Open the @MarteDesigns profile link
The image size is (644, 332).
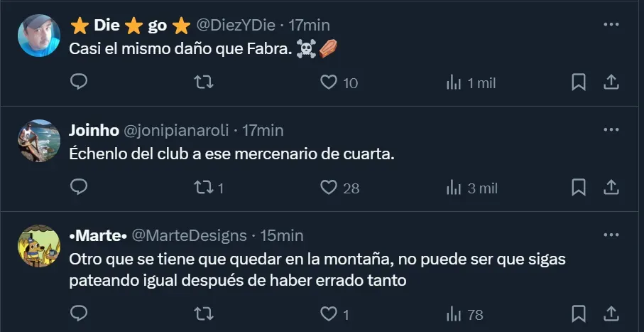(190, 235)
